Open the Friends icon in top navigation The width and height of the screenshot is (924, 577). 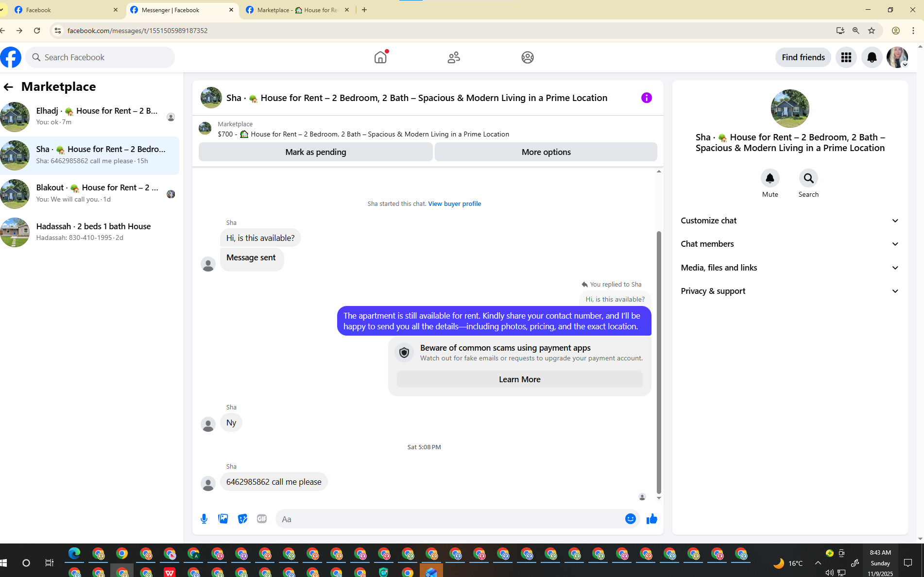pos(454,57)
